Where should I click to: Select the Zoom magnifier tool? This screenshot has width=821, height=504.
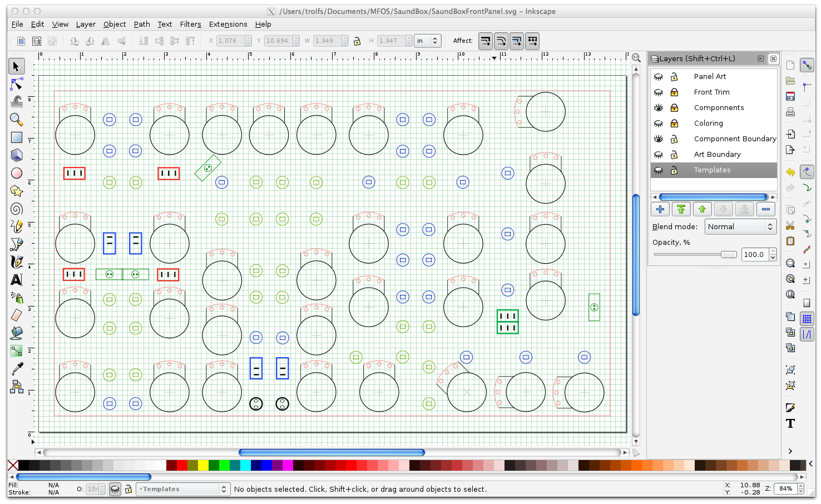click(x=16, y=120)
